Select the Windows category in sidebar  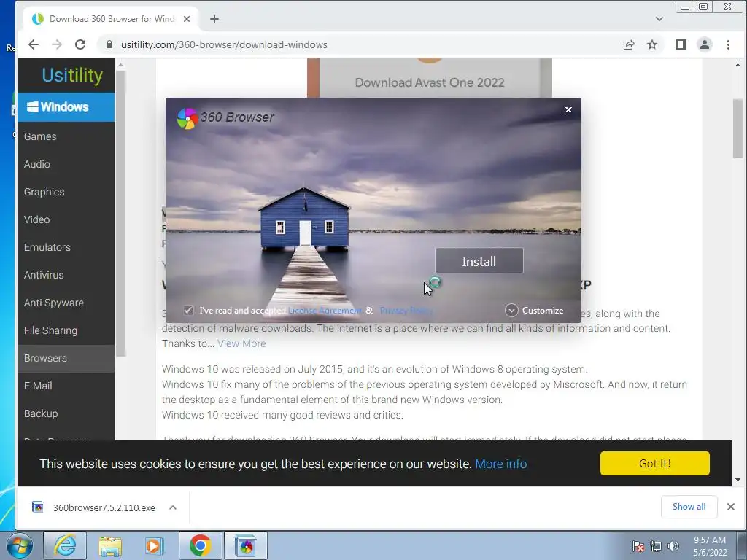(x=66, y=107)
